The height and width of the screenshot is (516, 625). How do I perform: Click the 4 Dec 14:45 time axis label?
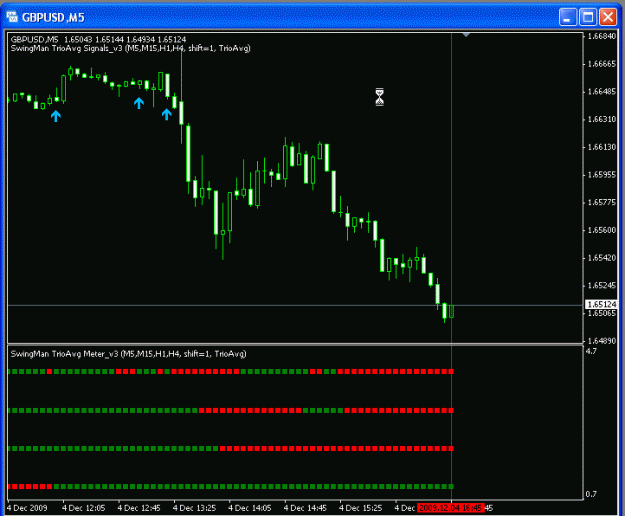(305, 508)
